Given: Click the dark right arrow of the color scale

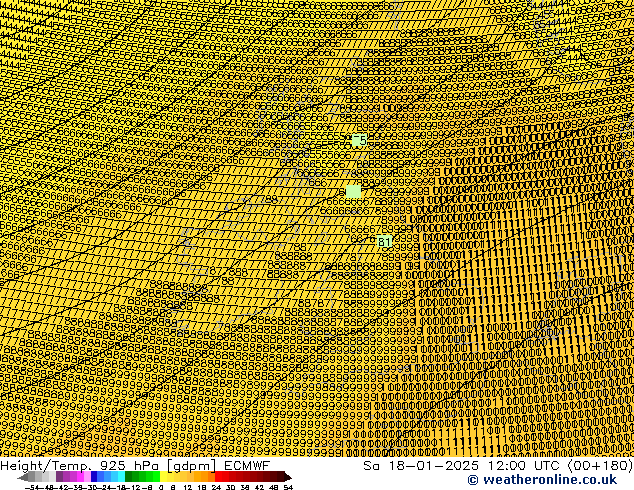Looking at the screenshot, I should point(288,477).
